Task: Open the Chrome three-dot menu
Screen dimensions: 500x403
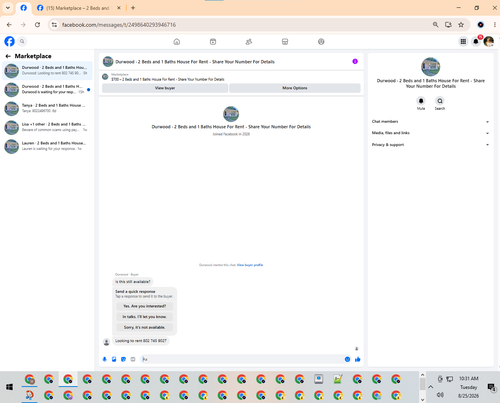Action: point(495,25)
